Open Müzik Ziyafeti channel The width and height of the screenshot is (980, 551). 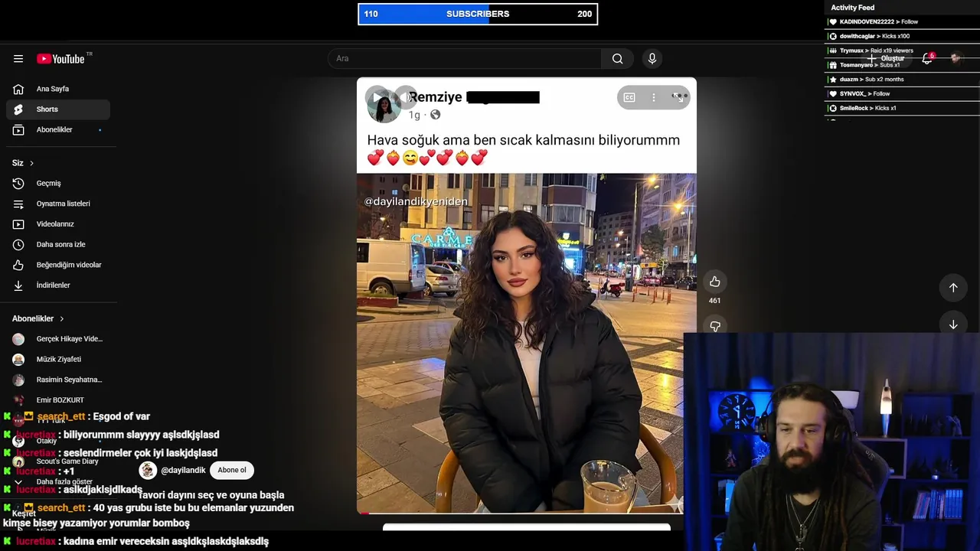tap(58, 360)
